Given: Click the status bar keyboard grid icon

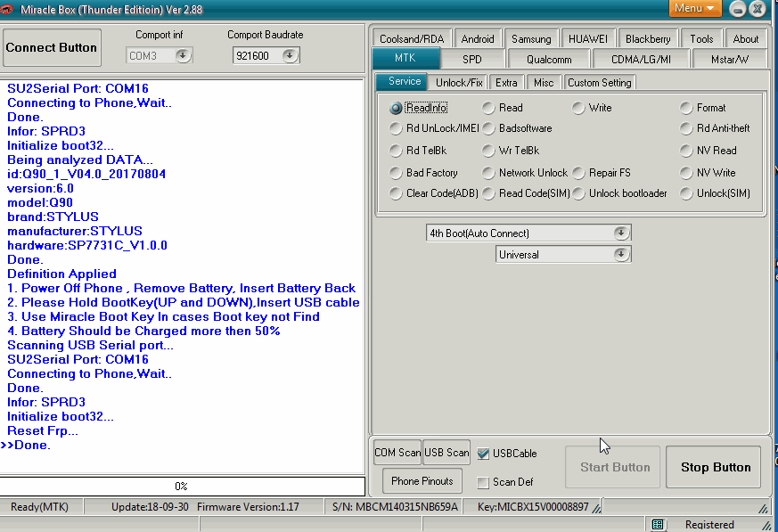Looking at the screenshot, I should click(x=658, y=525).
